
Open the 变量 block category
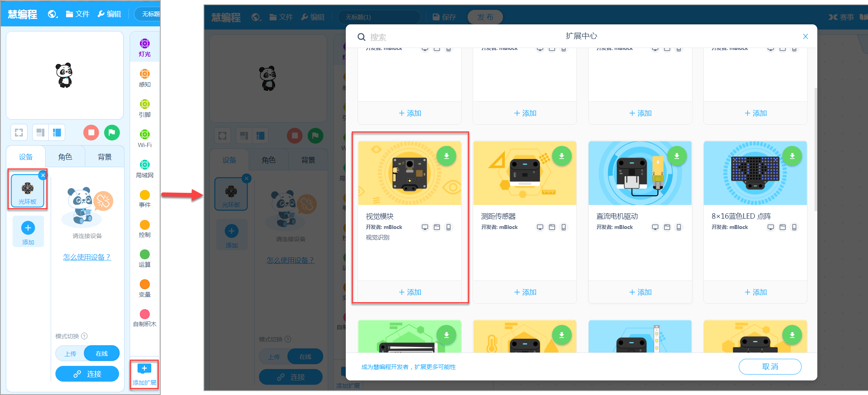pos(145,288)
